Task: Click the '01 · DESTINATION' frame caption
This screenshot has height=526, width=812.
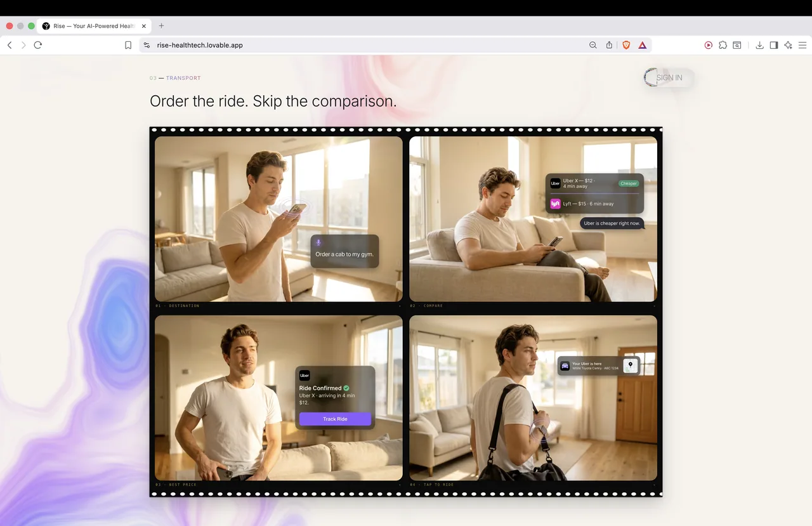Action: click(178, 306)
